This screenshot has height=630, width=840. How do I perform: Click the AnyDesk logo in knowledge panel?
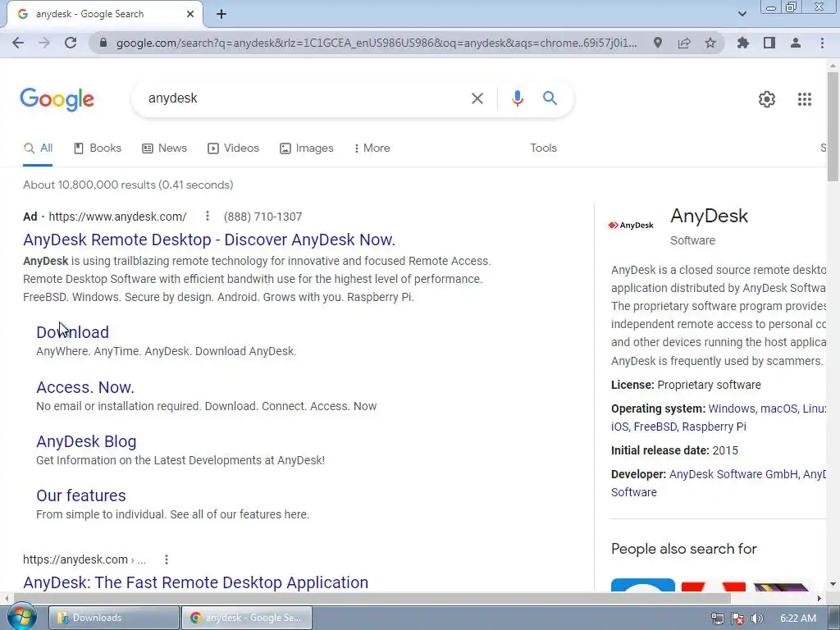(631, 225)
